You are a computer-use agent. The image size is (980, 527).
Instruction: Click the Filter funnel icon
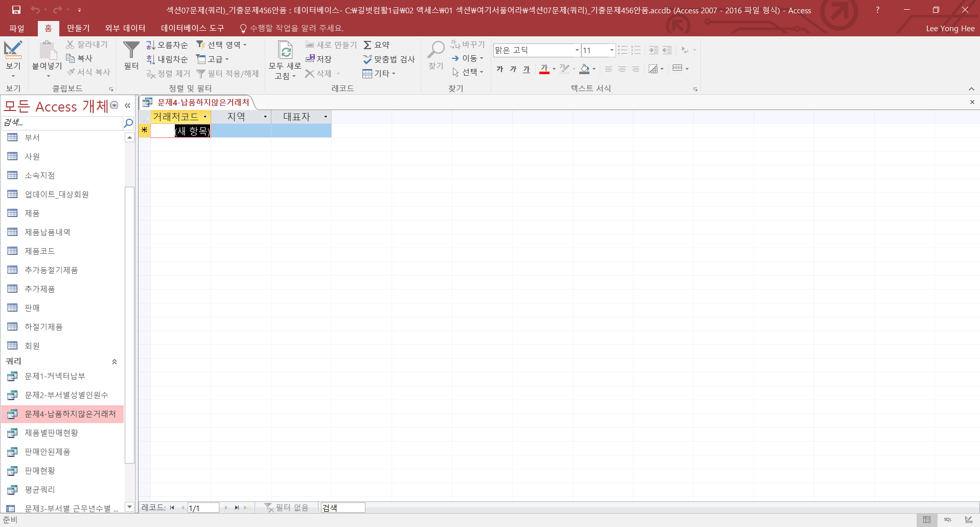[x=131, y=51]
